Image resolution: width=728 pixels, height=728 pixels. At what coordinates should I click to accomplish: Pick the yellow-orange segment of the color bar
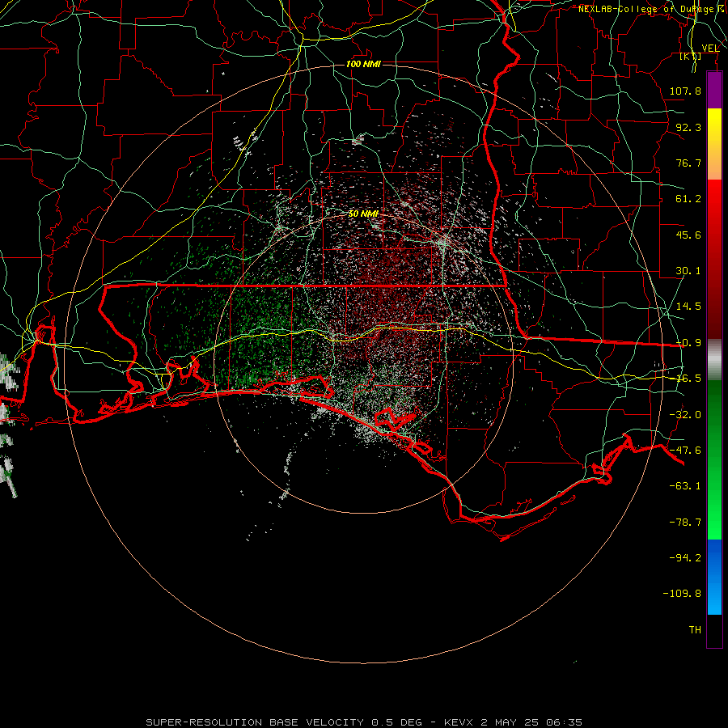(714, 144)
